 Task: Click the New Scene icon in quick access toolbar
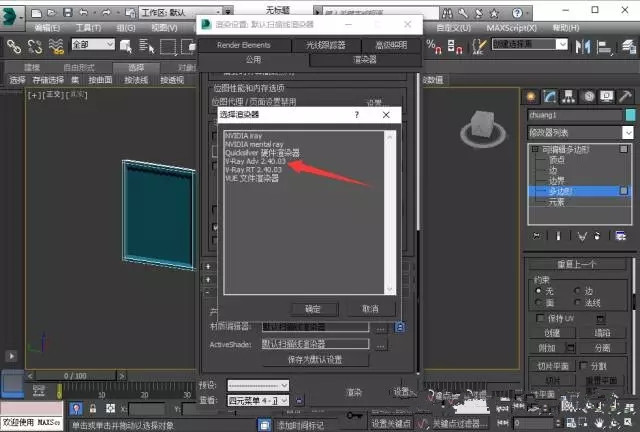coord(36,13)
